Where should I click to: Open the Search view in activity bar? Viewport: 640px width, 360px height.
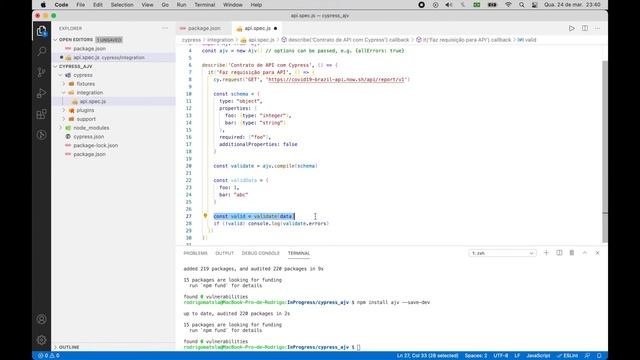click(41, 51)
